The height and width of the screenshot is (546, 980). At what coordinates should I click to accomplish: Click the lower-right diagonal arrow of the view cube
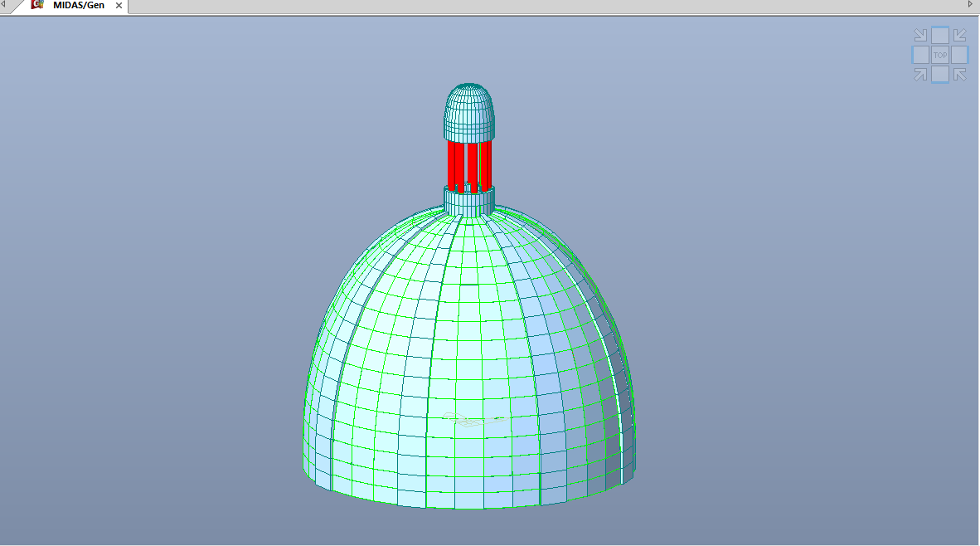960,75
